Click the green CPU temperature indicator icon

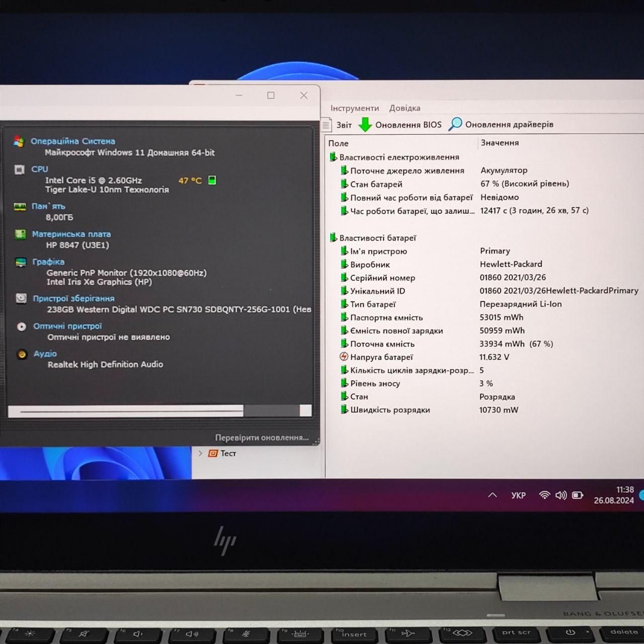(212, 180)
